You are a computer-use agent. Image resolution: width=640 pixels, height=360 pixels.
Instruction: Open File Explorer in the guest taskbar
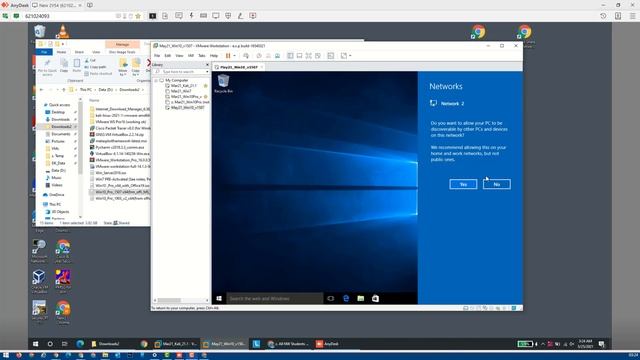coord(360,299)
